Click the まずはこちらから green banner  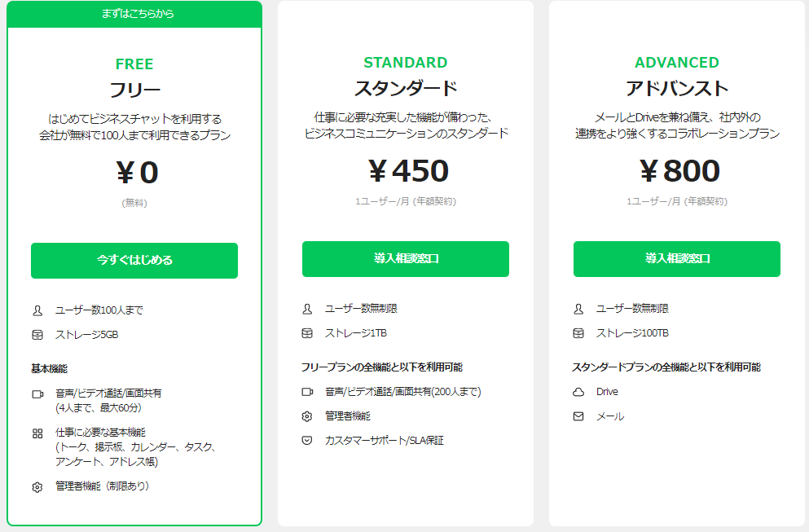(x=134, y=14)
